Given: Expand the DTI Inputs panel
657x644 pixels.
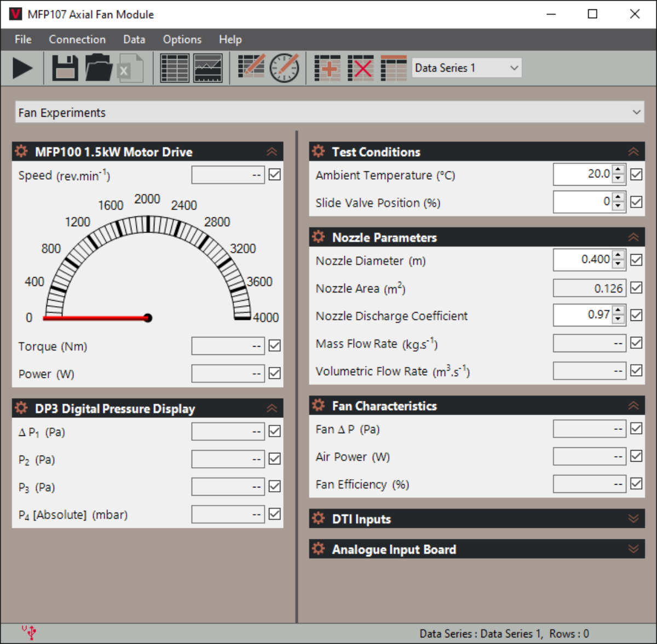Looking at the screenshot, I should pyautogui.click(x=633, y=519).
